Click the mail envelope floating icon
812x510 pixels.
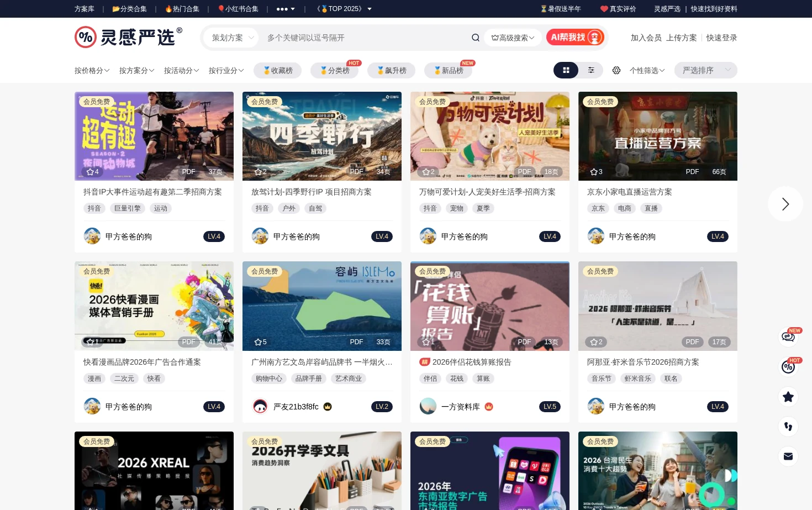pyautogui.click(x=788, y=456)
